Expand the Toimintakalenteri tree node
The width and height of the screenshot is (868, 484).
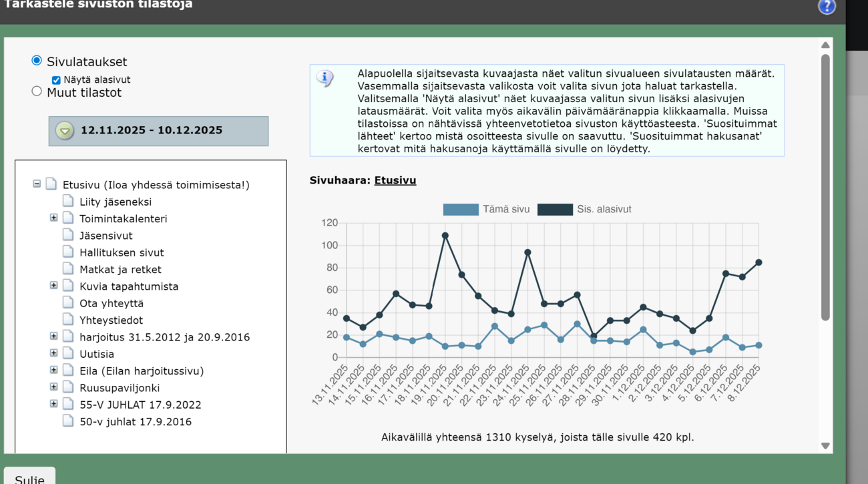click(54, 218)
